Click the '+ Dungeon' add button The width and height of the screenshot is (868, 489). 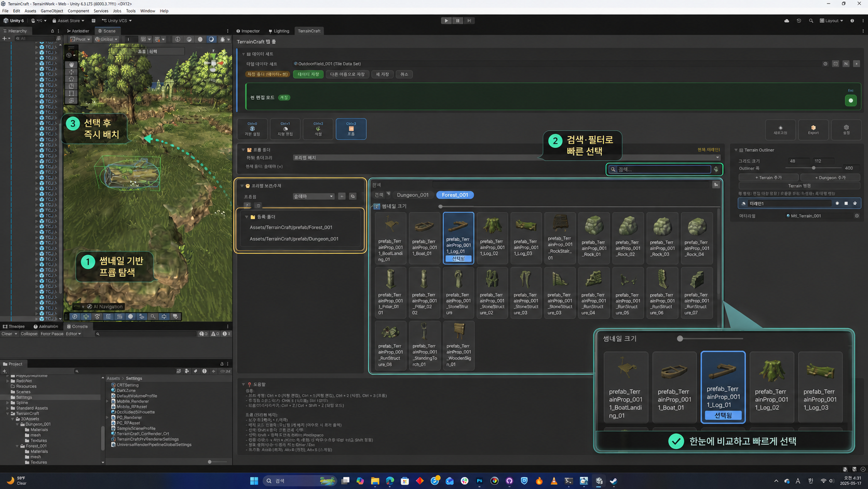[x=830, y=178]
